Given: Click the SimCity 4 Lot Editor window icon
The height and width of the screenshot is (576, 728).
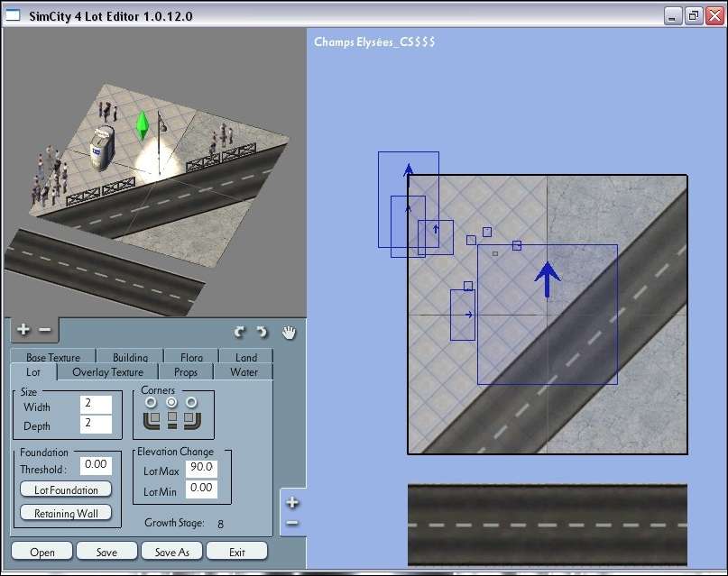Looking at the screenshot, I should 13,15.
